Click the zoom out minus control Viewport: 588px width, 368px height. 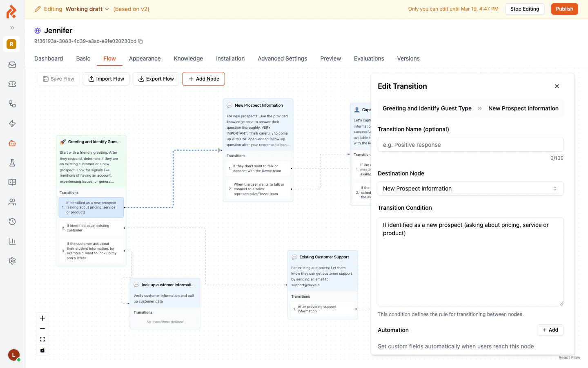[42, 328]
